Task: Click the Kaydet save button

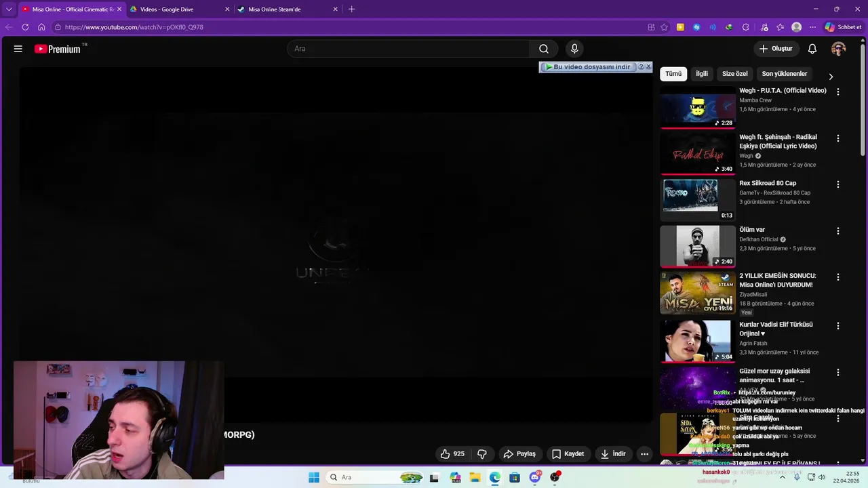Action: click(568, 454)
